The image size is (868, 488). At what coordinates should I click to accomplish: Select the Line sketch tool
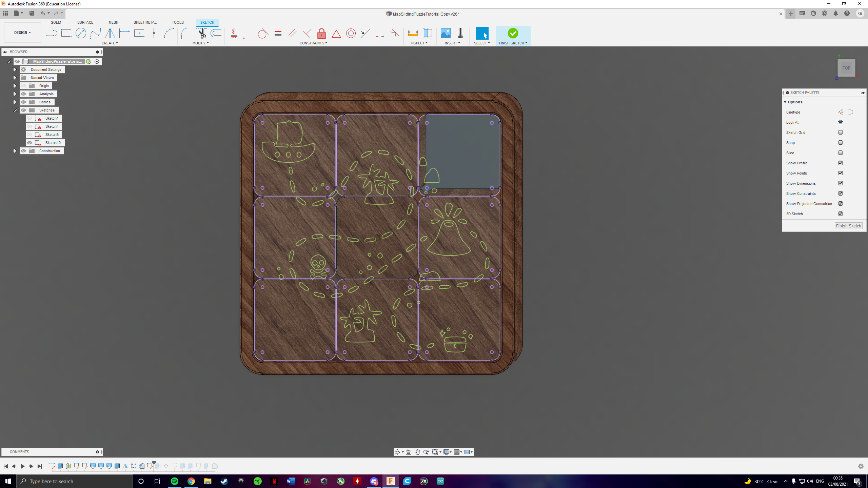pos(52,33)
